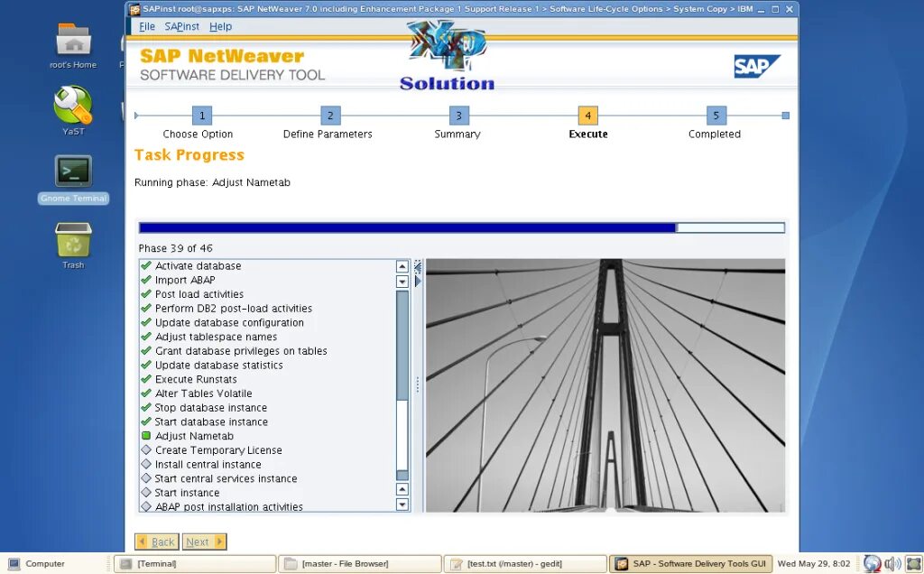Click green checkmark beside Import ABAP
924x574 pixels.
pyautogui.click(x=146, y=280)
